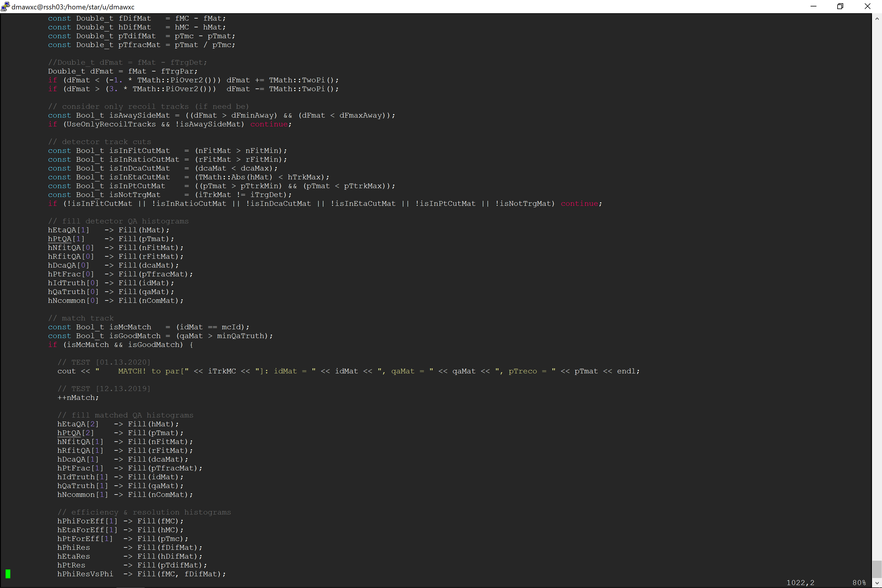The width and height of the screenshot is (882, 588).
Task: Click the commented '//Double_t dFmat' line
Action: (128, 62)
